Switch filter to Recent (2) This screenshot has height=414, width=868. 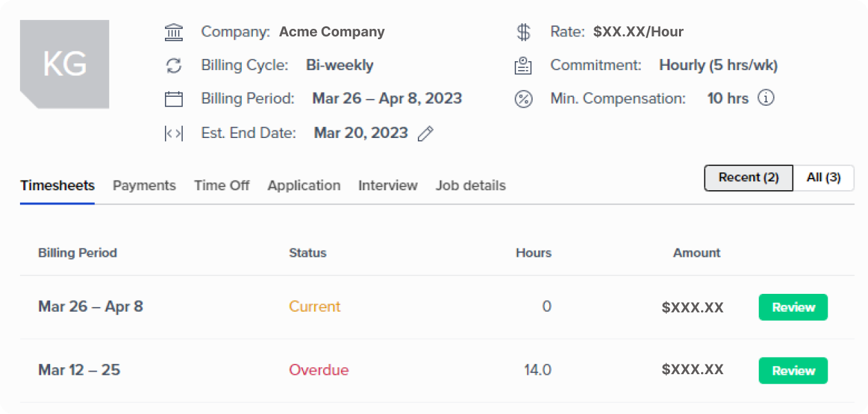tap(748, 178)
